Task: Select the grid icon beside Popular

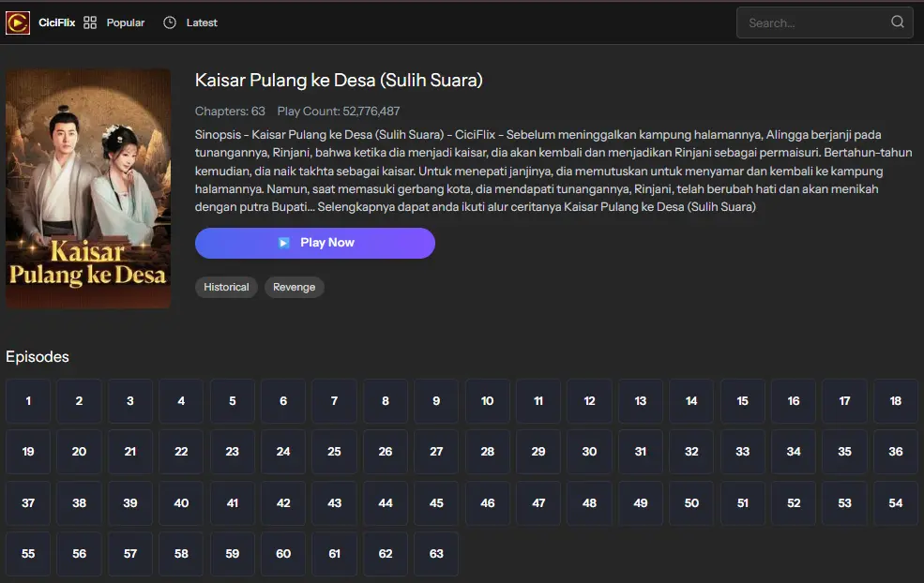Action: pyautogui.click(x=89, y=22)
